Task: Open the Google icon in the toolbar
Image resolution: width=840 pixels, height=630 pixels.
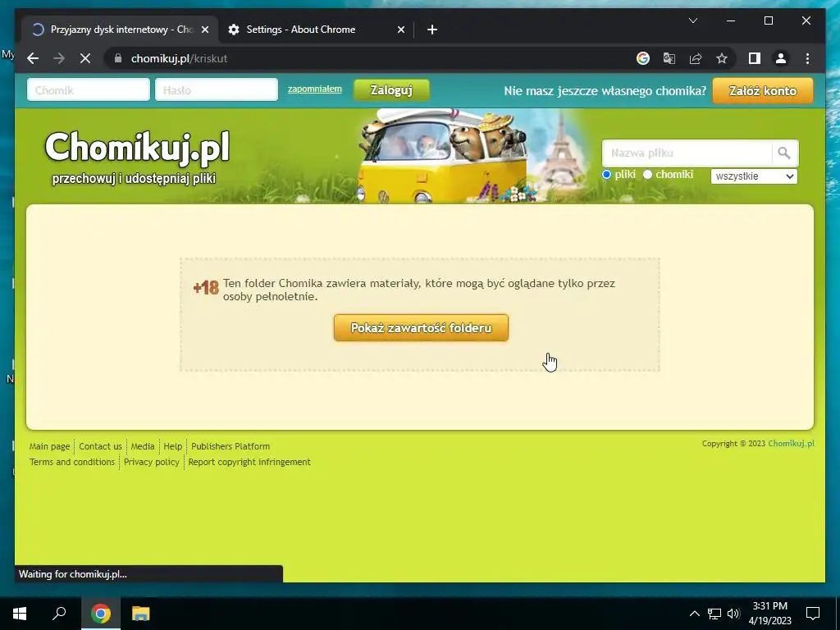Action: [643, 58]
